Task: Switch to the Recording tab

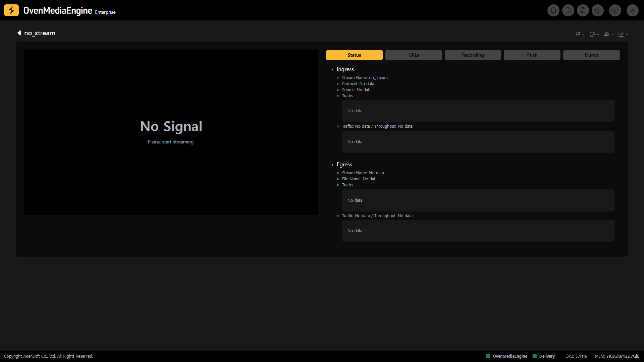Action: pyautogui.click(x=473, y=55)
